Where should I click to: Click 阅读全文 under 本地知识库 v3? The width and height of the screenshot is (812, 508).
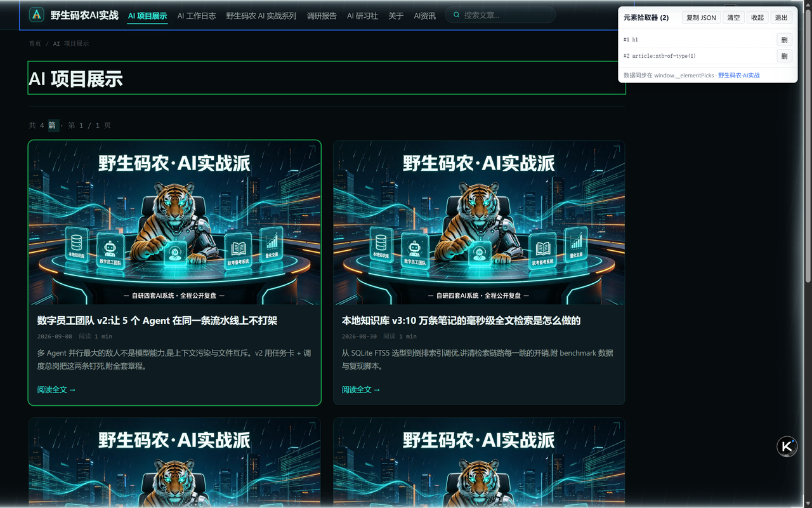click(361, 390)
